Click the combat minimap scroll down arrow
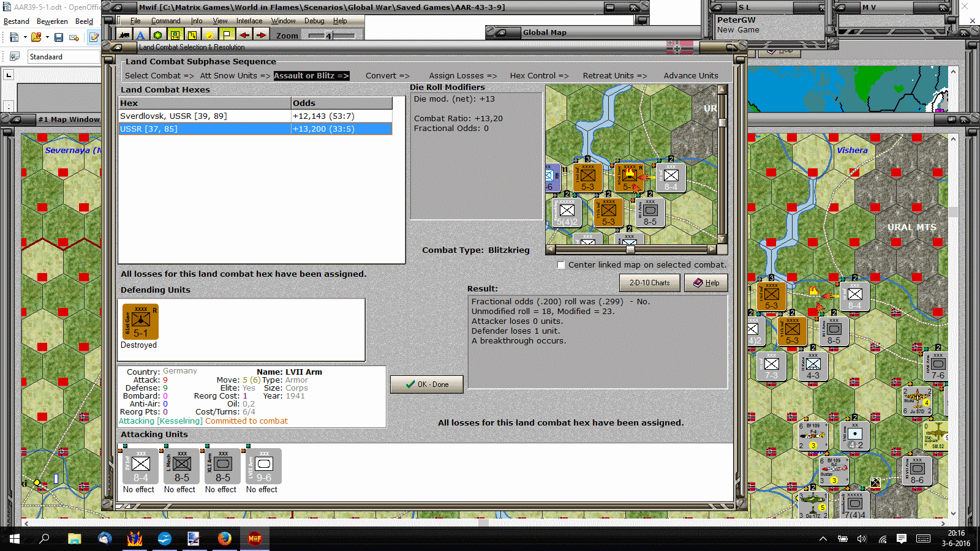The height and width of the screenshot is (551, 980). 722,239
